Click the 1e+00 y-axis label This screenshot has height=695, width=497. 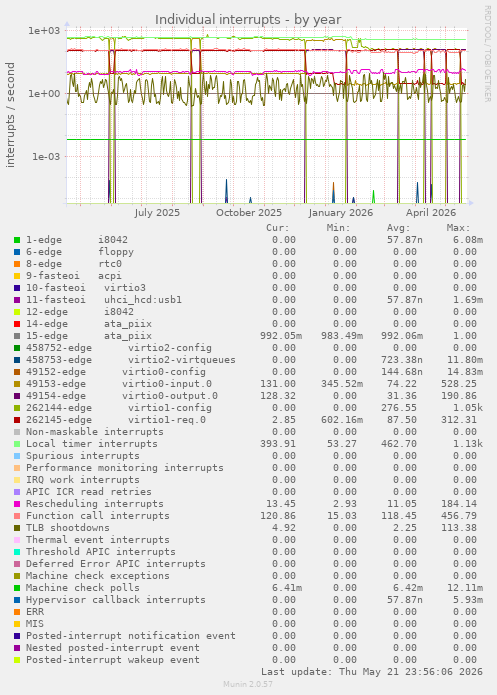click(x=43, y=94)
